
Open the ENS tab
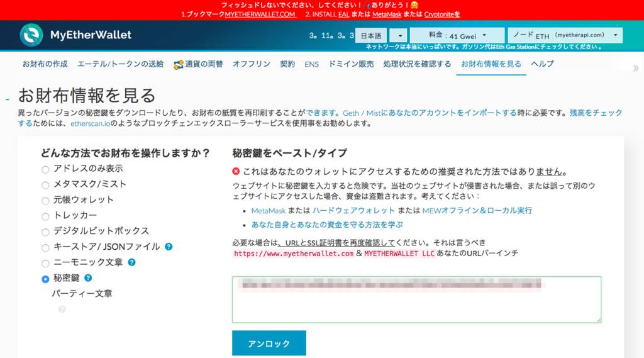point(311,65)
